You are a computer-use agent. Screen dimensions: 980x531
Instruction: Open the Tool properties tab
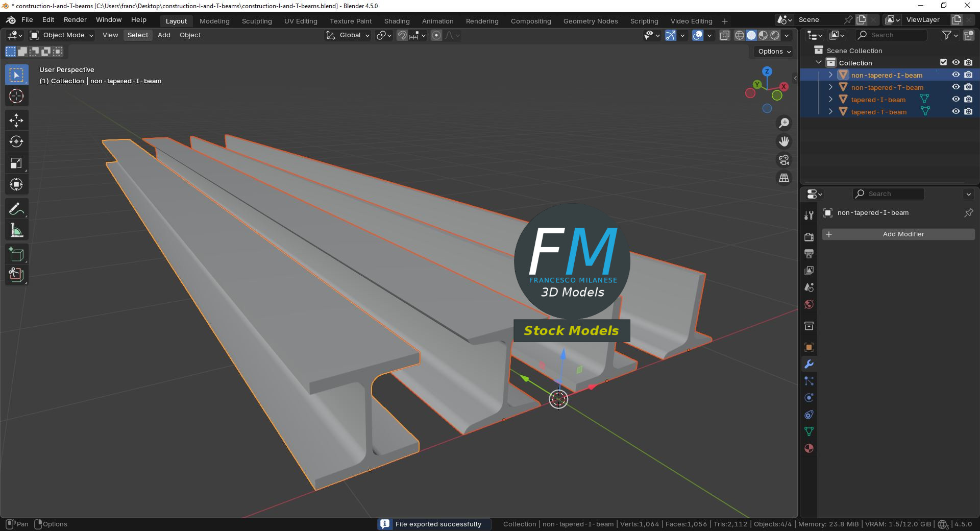(809, 215)
